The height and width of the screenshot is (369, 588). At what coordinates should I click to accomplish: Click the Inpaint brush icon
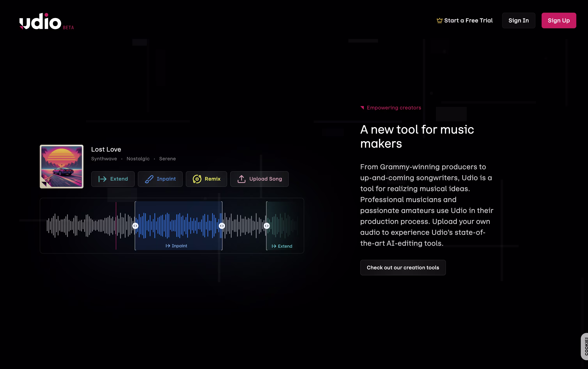(x=149, y=179)
